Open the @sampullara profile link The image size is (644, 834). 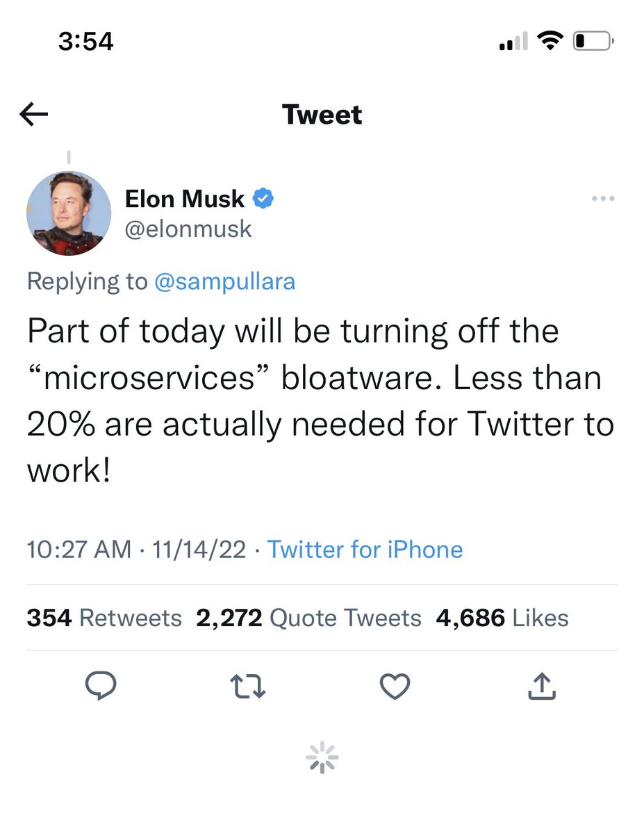pos(224,281)
